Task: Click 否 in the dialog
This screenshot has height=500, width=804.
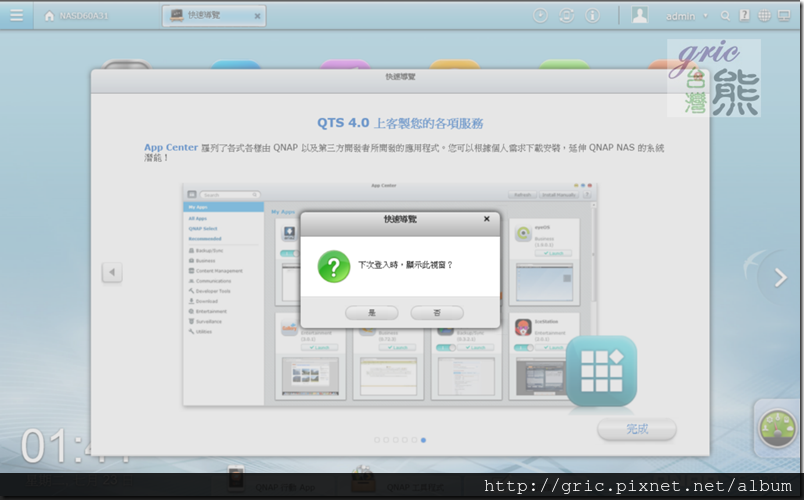Action: click(437, 312)
